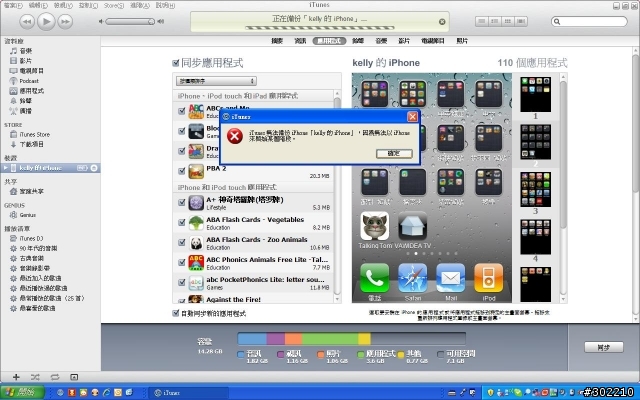
Task: Click the play button
Action: point(46,21)
